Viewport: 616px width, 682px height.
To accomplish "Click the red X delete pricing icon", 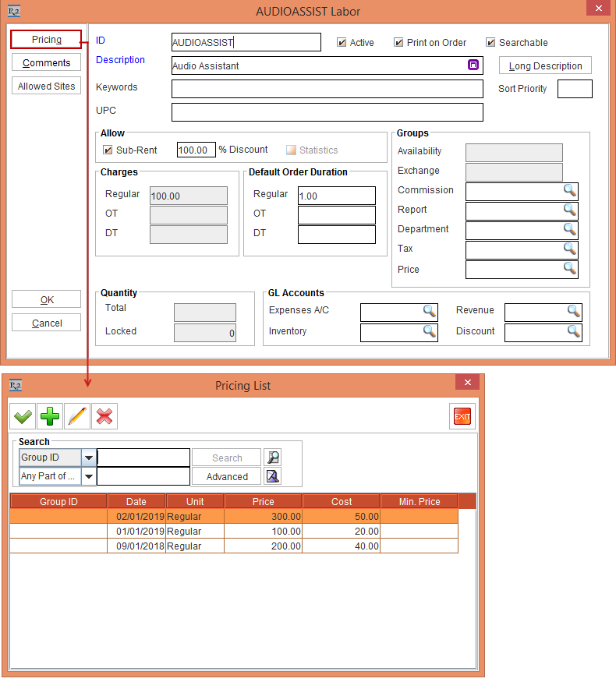I will 104,417.
